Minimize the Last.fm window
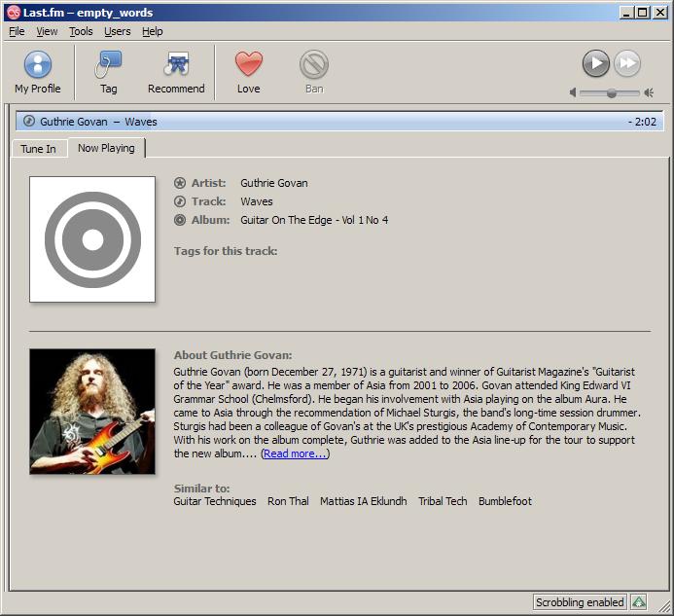The height and width of the screenshot is (616, 674). tap(626, 13)
